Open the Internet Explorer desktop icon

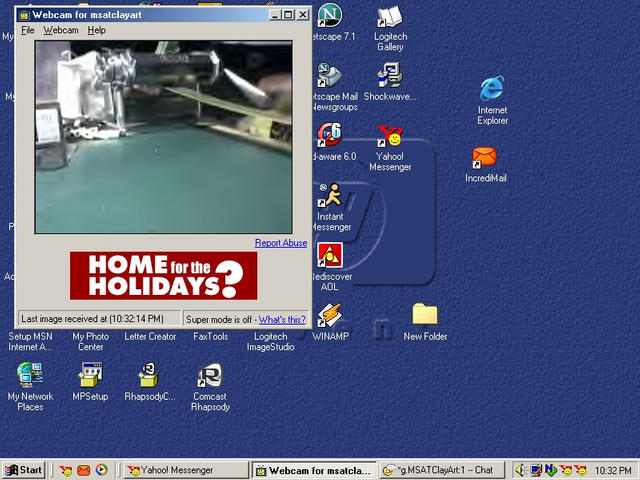492,88
